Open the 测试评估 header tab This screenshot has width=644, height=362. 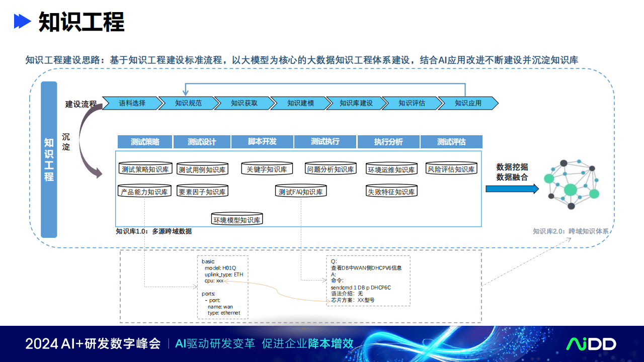point(451,142)
